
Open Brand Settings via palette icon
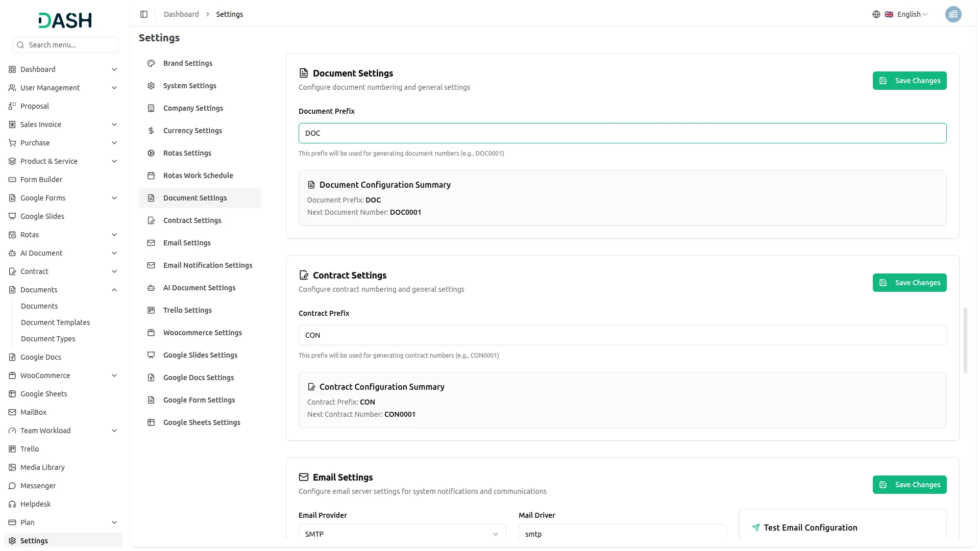coord(151,63)
